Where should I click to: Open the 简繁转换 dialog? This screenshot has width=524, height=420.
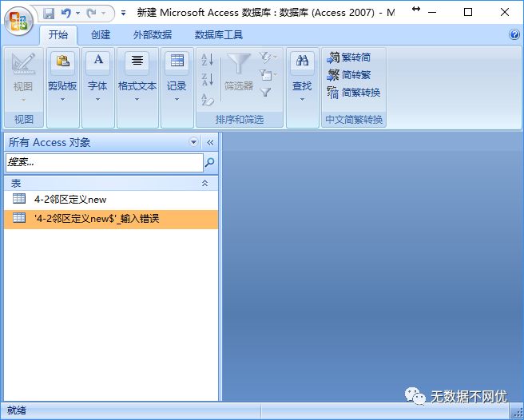354,93
